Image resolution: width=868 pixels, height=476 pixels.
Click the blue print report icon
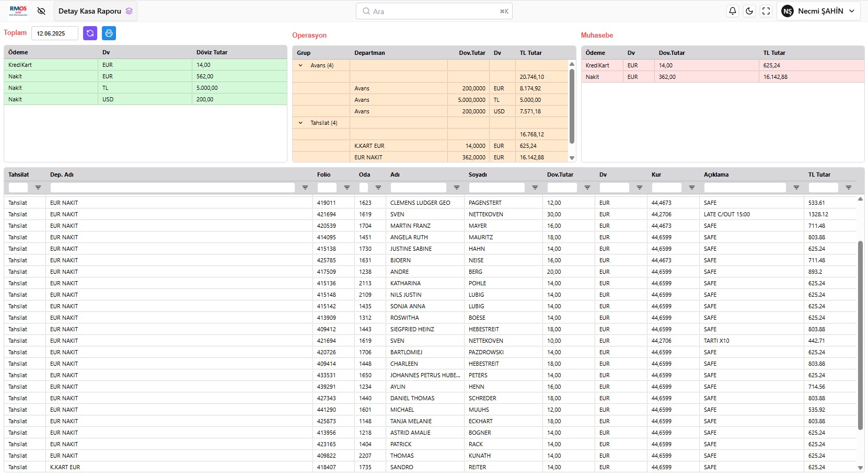(109, 33)
